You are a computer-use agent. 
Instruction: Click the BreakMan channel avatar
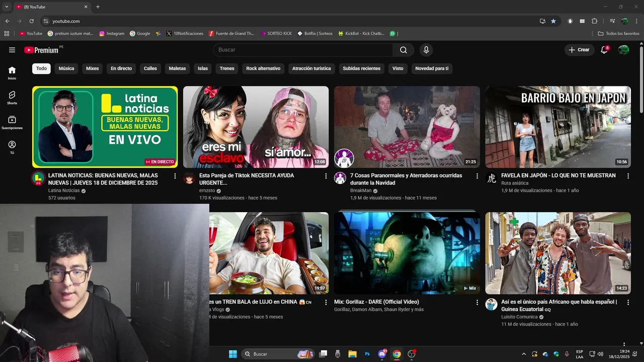340,178
